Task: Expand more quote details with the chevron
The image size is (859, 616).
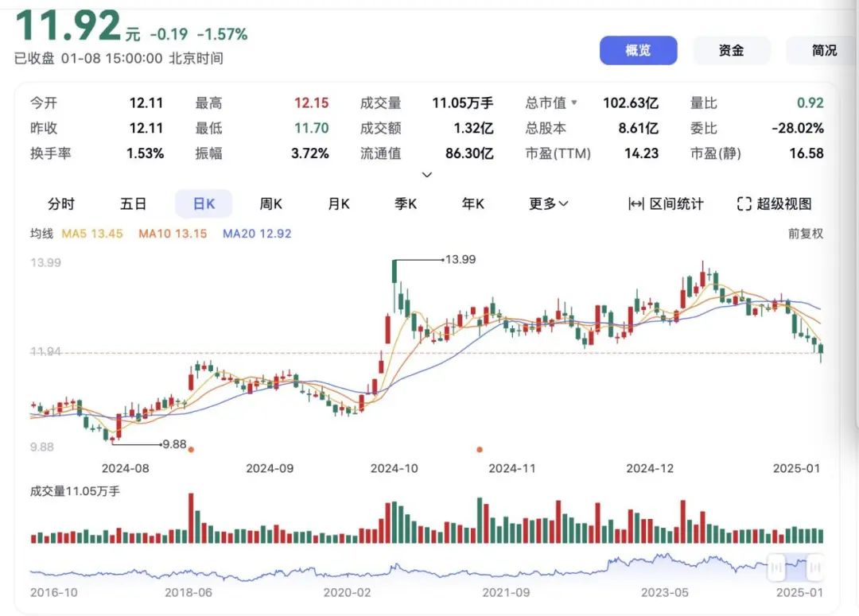Action: click(427, 175)
